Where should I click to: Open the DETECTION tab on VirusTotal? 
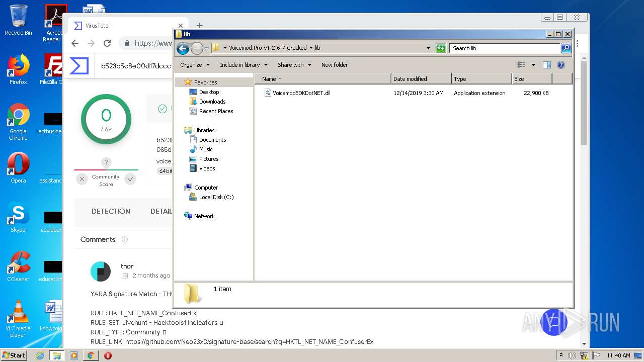111,211
